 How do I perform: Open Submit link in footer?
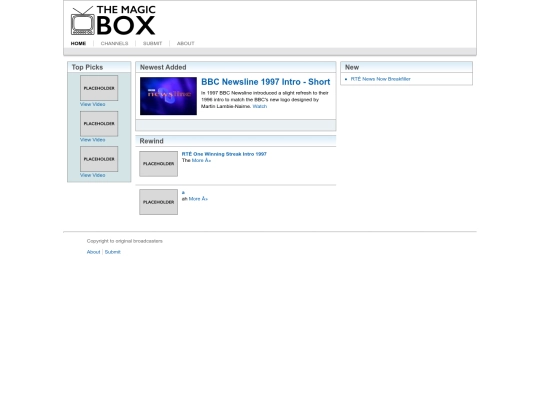[113, 252]
